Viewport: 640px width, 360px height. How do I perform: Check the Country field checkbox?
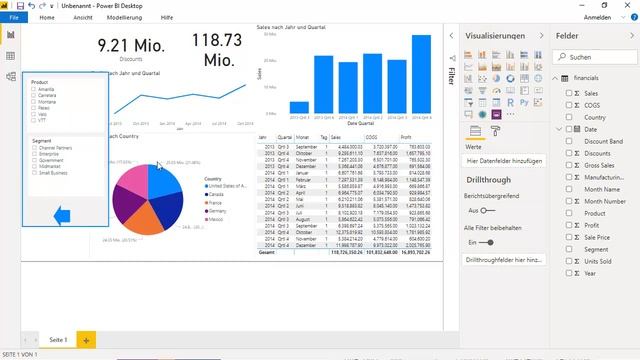tap(569, 117)
